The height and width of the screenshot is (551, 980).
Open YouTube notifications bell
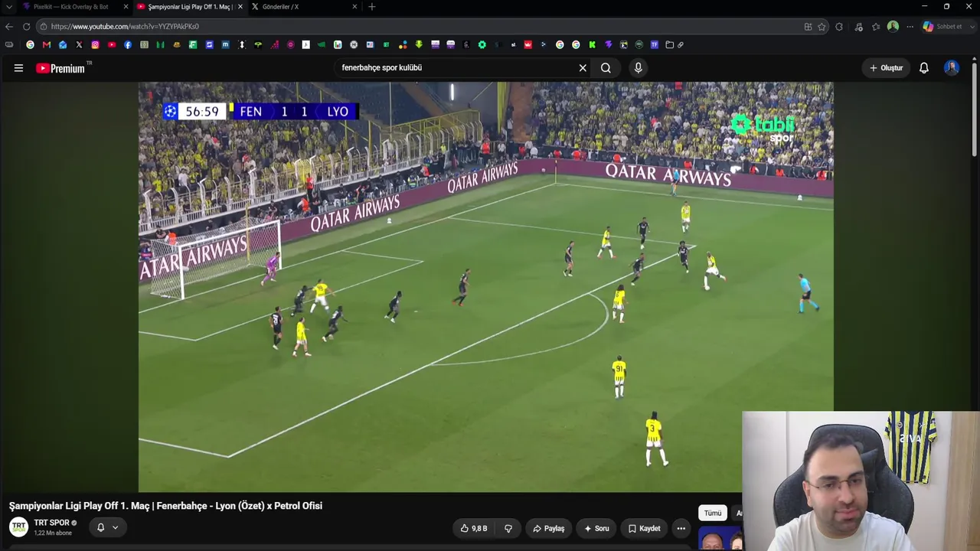point(924,68)
